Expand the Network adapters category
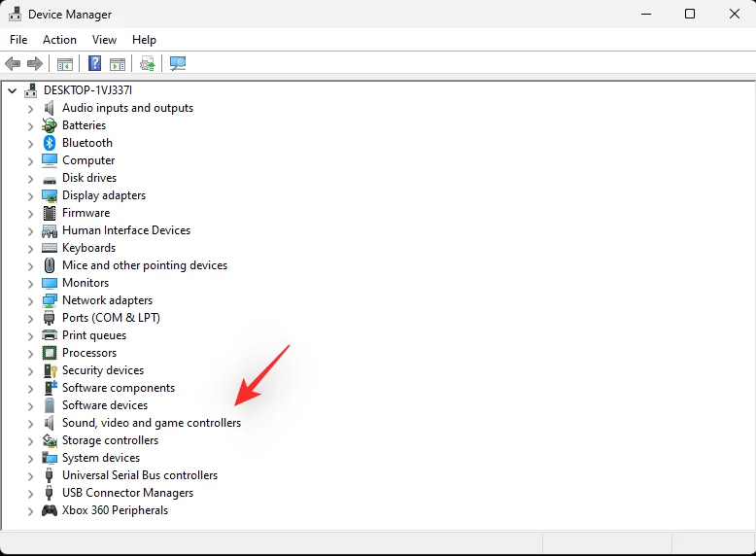 pyautogui.click(x=30, y=301)
